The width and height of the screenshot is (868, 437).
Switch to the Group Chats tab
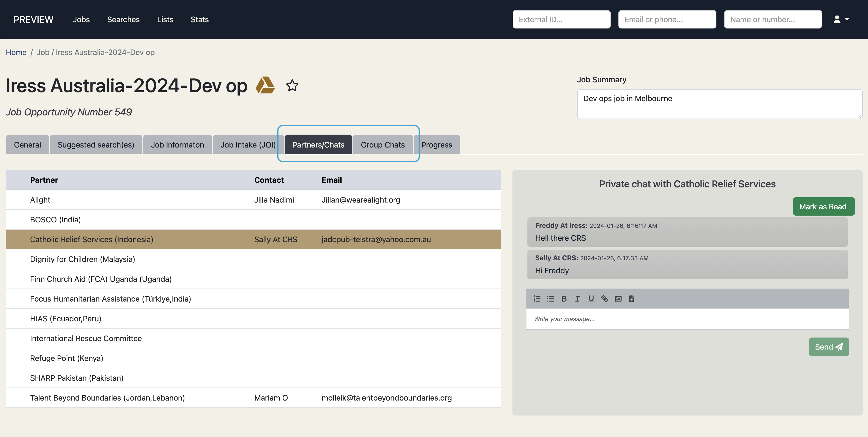pos(382,145)
